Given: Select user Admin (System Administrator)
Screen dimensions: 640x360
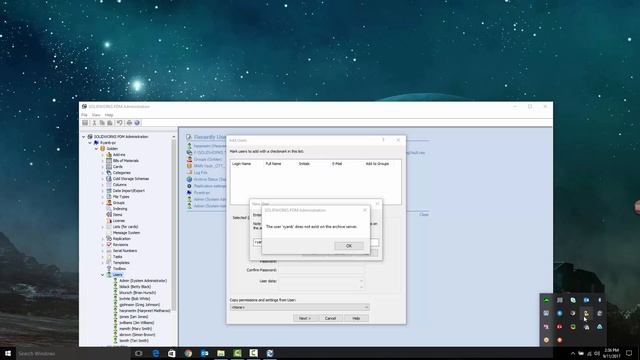Looking at the screenshot, I should (143, 281).
